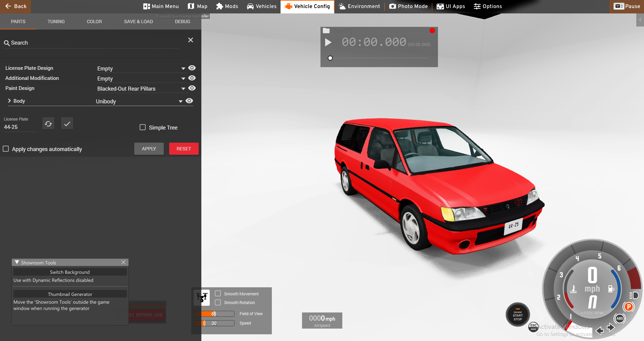644x341 pixels.
Task: Click the License Plate text field
Action: coord(21,127)
